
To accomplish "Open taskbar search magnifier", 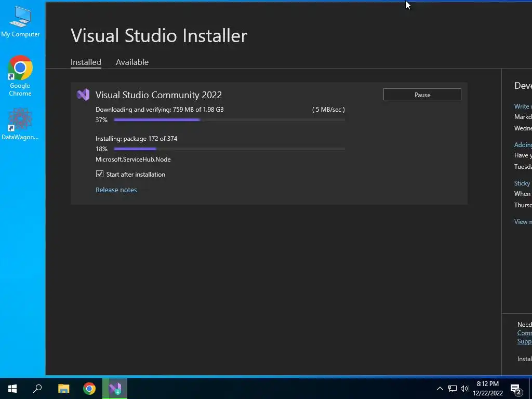I will 37,389.
